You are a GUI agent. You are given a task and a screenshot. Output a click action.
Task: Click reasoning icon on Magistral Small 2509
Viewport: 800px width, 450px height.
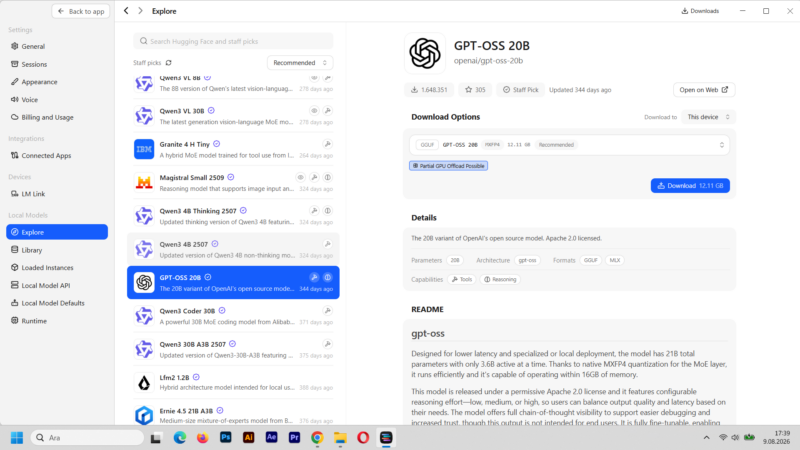tap(328, 177)
